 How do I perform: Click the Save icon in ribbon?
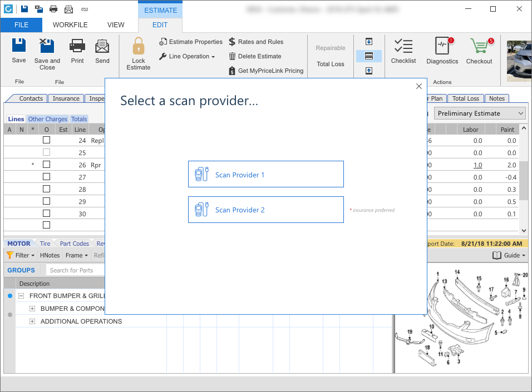coord(19,46)
